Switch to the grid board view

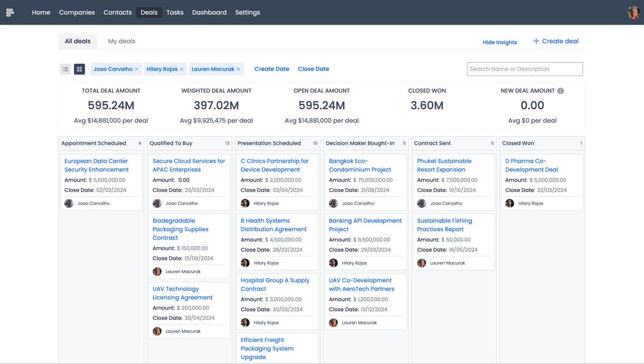pyautogui.click(x=79, y=69)
